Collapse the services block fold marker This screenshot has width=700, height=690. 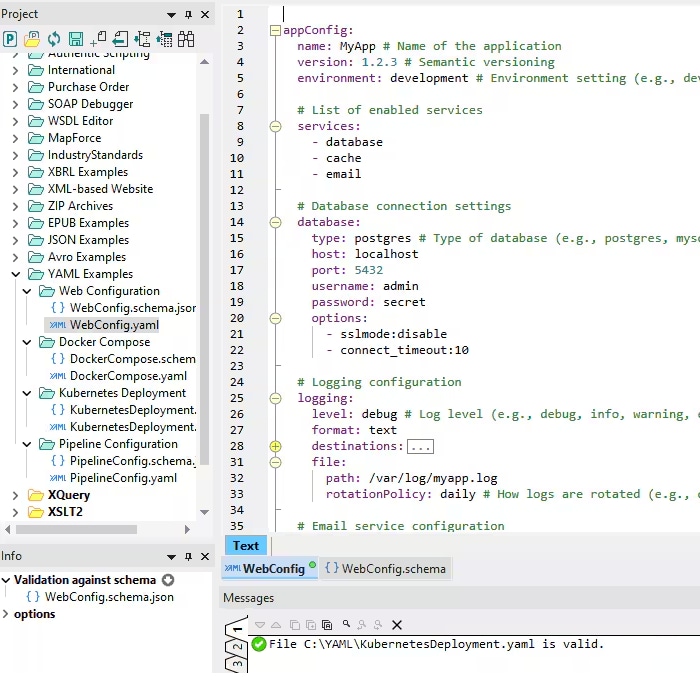click(276, 126)
